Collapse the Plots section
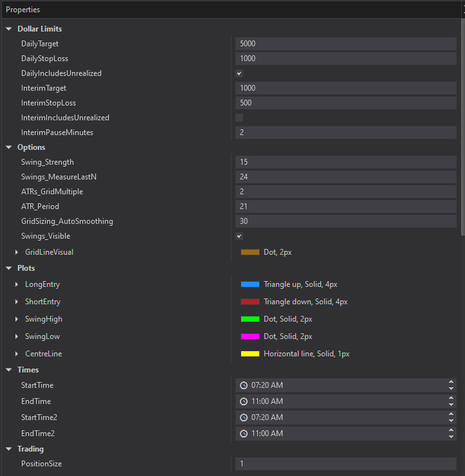The height and width of the screenshot is (476, 465). (9, 268)
